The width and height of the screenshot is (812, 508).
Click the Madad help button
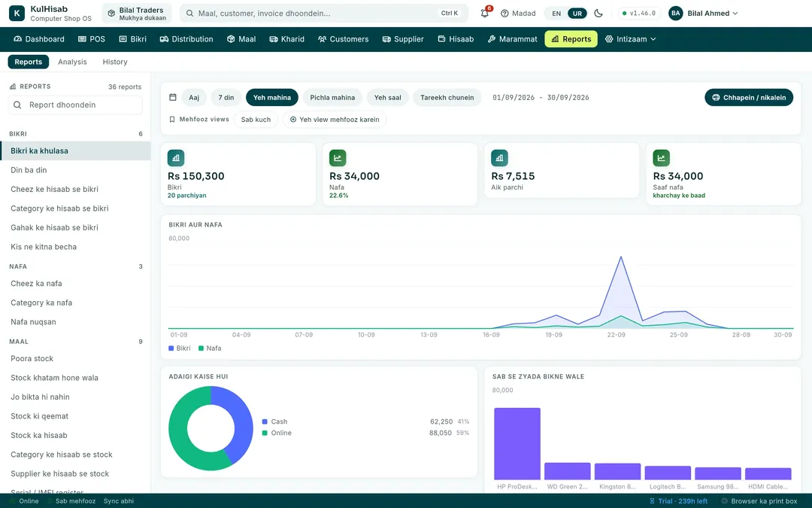518,14
